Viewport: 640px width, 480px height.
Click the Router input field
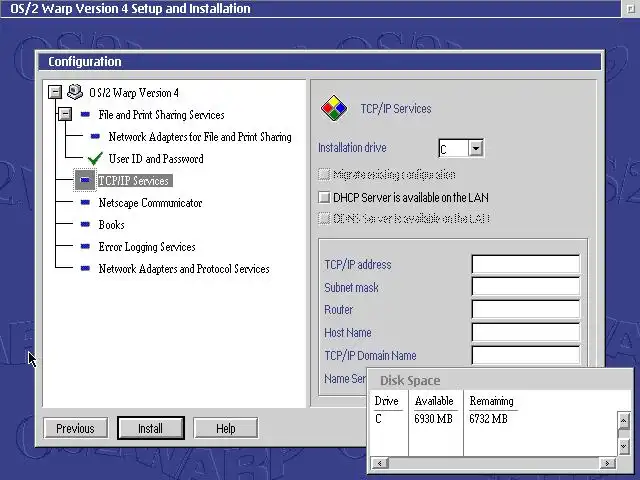click(526, 309)
